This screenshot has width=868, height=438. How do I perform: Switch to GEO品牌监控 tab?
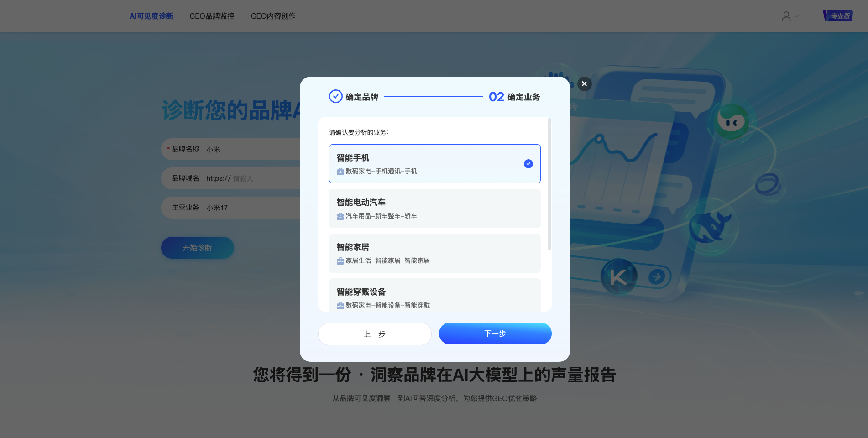[212, 16]
